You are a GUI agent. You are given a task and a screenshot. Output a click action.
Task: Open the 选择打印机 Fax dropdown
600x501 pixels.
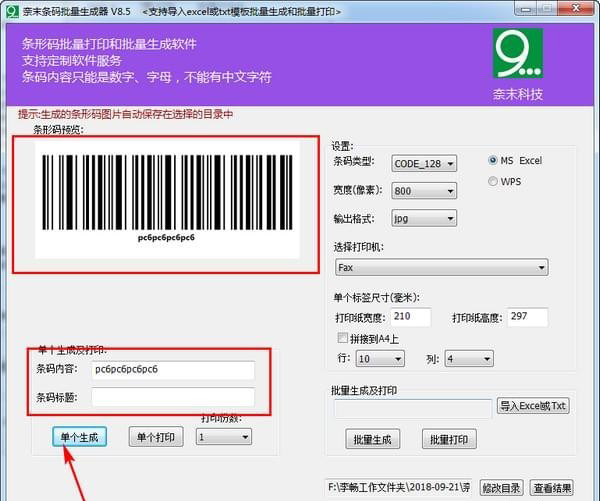pos(442,267)
